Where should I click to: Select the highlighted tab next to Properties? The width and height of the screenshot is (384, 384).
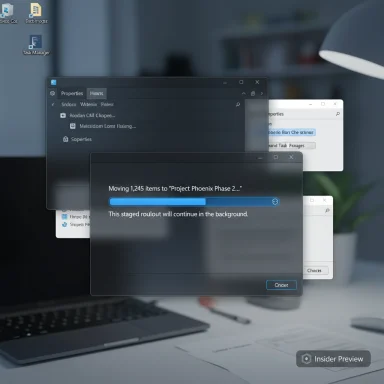pos(97,93)
